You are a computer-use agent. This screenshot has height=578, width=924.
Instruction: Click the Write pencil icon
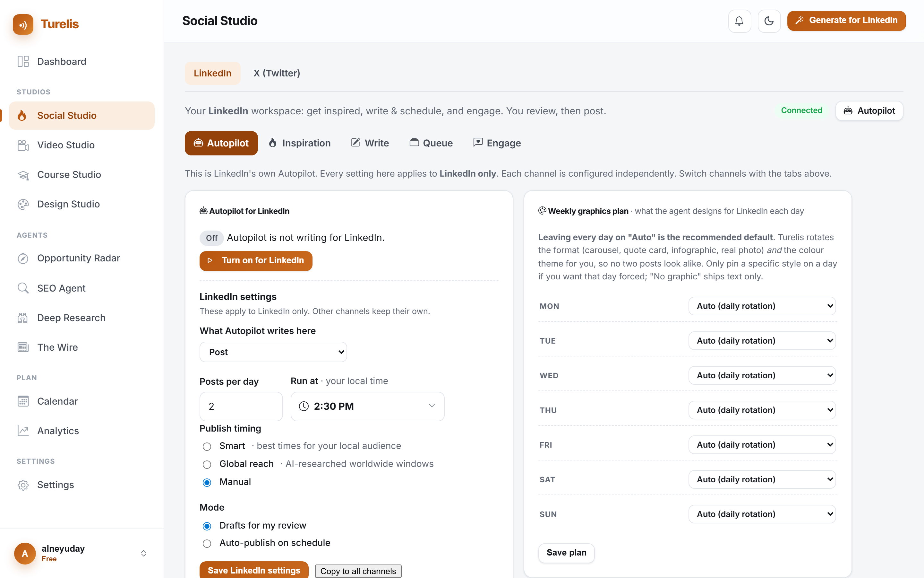(x=355, y=143)
